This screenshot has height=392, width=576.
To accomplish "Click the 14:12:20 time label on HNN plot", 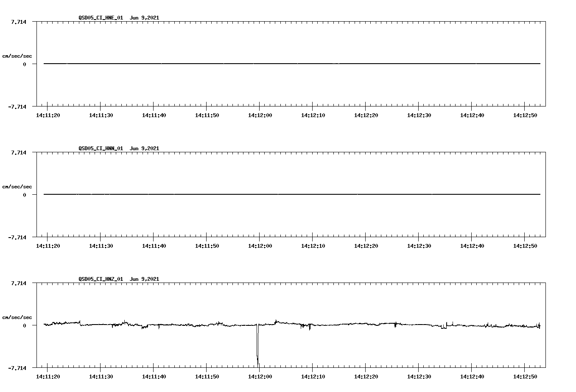I will click(x=366, y=246).
